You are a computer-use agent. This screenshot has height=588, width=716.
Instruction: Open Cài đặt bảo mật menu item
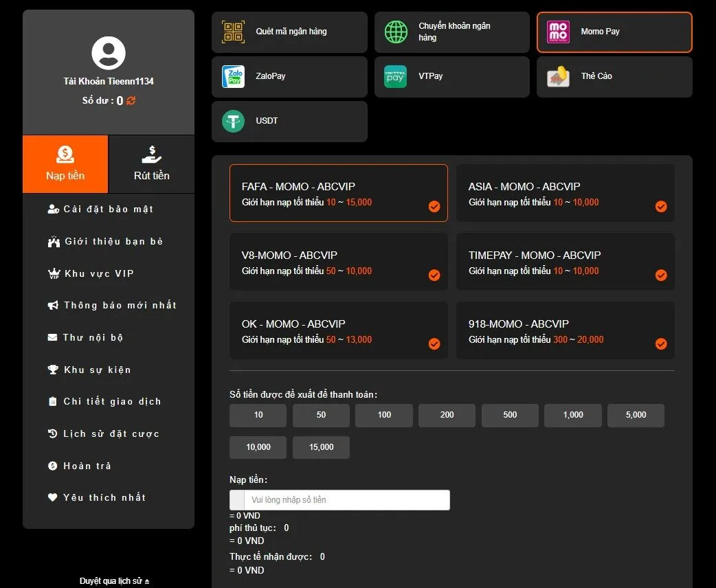(108, 209)
